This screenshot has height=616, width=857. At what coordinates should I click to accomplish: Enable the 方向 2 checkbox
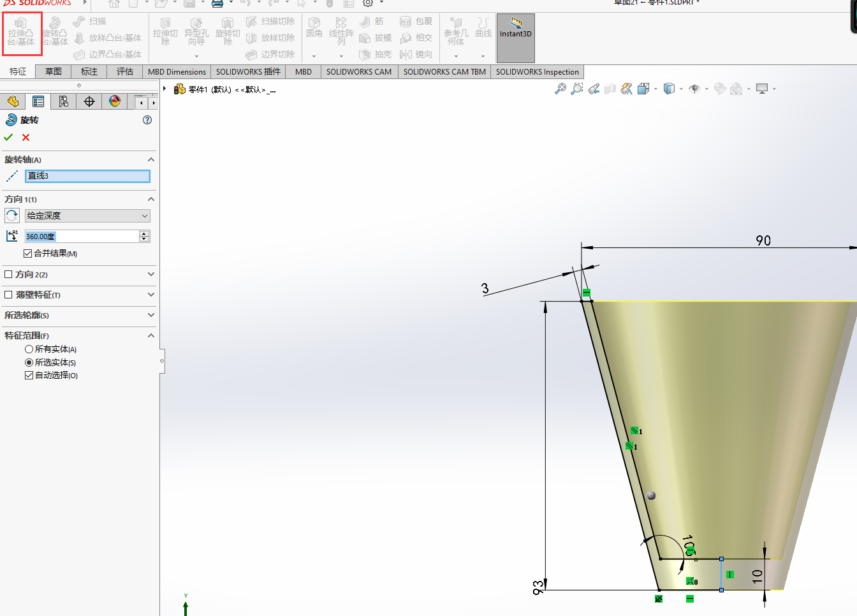pos(8,274)
